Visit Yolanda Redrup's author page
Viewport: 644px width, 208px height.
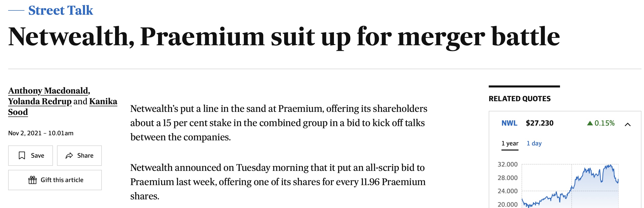tap(40, 101)
